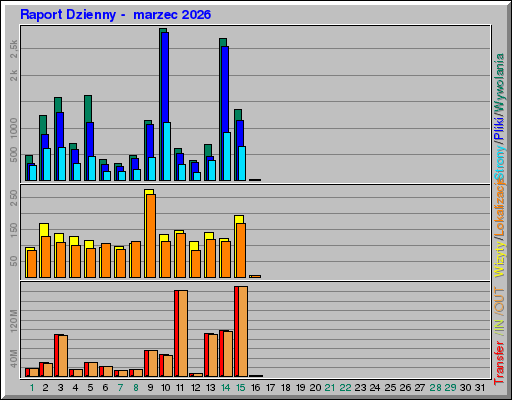512x400 pixels.
Task: Click the 'OUT' legend label
Action: 499,300
